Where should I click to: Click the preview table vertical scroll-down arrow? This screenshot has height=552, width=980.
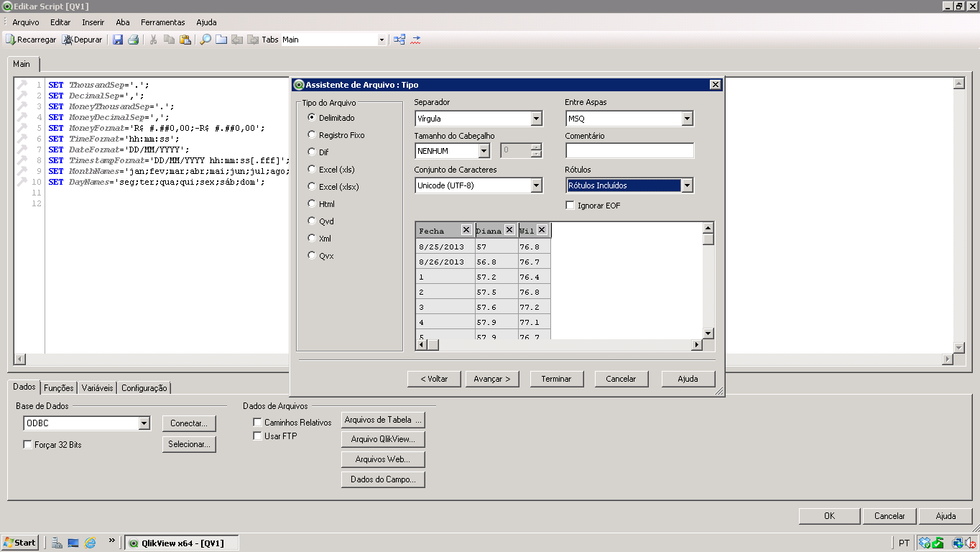pos(708,333)
